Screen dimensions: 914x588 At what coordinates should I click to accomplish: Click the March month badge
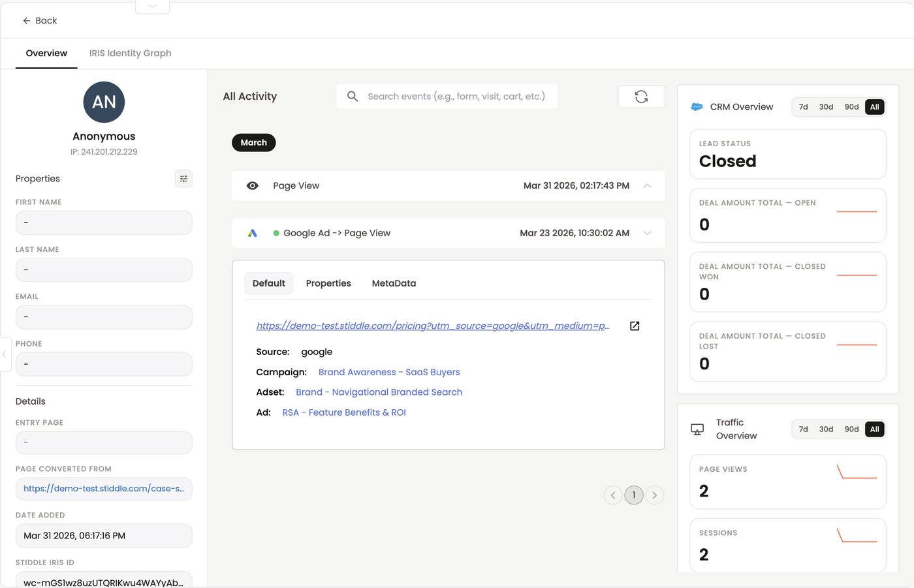254,143
